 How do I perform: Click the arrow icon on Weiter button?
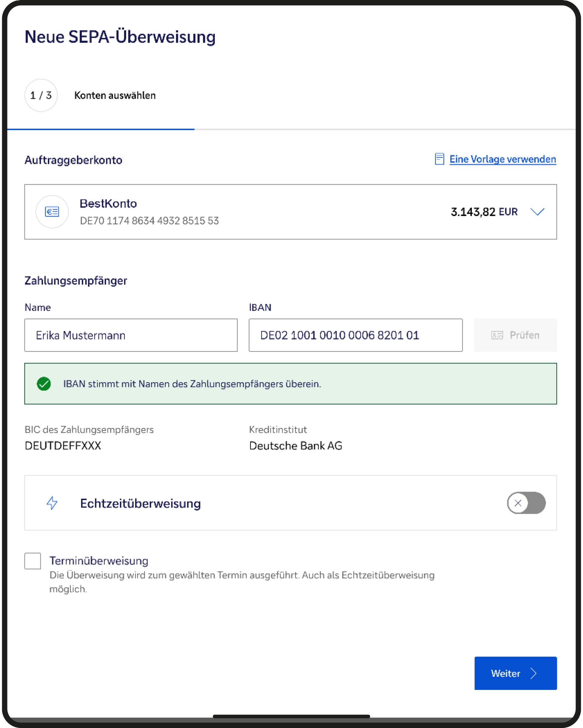[x=534, y=673]
